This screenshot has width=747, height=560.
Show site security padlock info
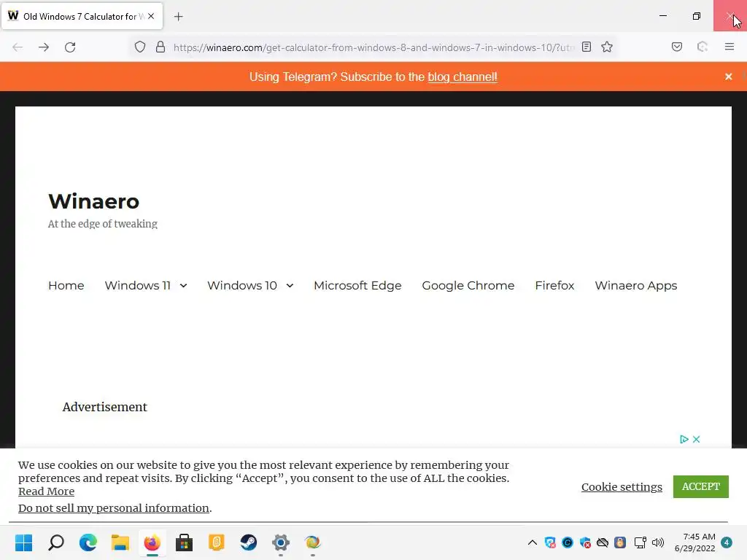[x=160, y=47]
